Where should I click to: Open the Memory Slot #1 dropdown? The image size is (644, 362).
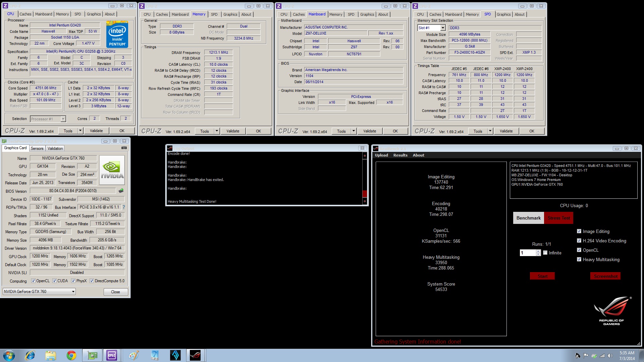(x=443, y=28)
